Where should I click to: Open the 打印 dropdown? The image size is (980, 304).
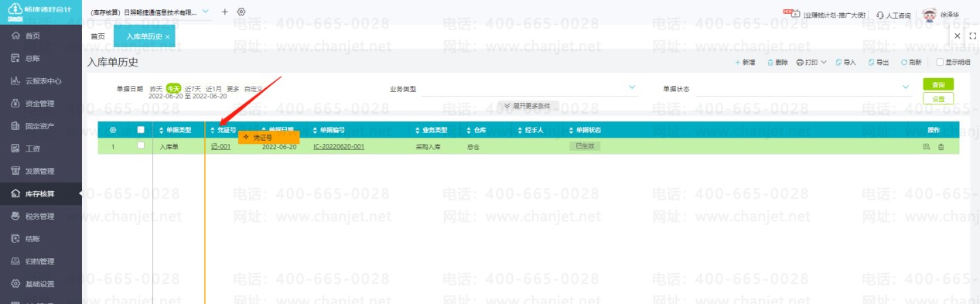point(811,62)
